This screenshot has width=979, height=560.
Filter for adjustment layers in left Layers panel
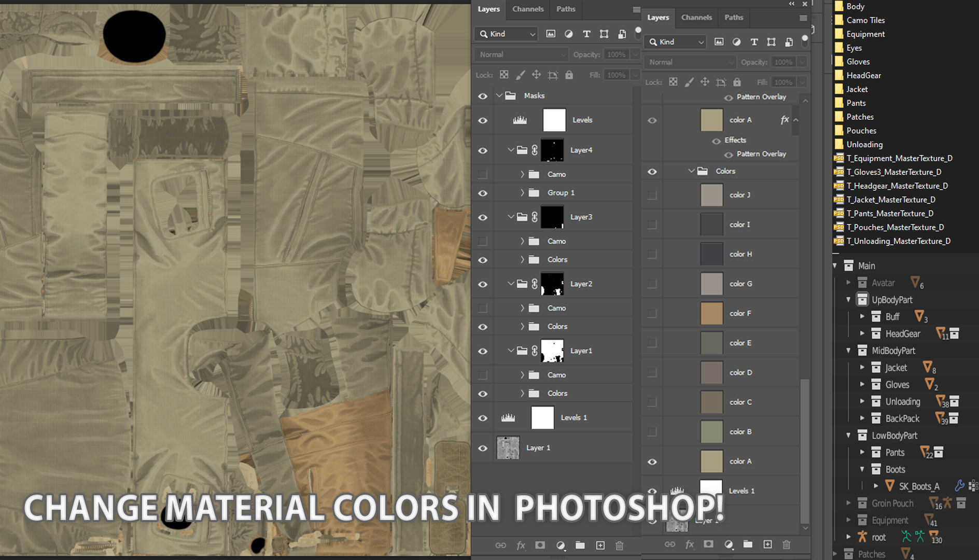tap(569, 34)
